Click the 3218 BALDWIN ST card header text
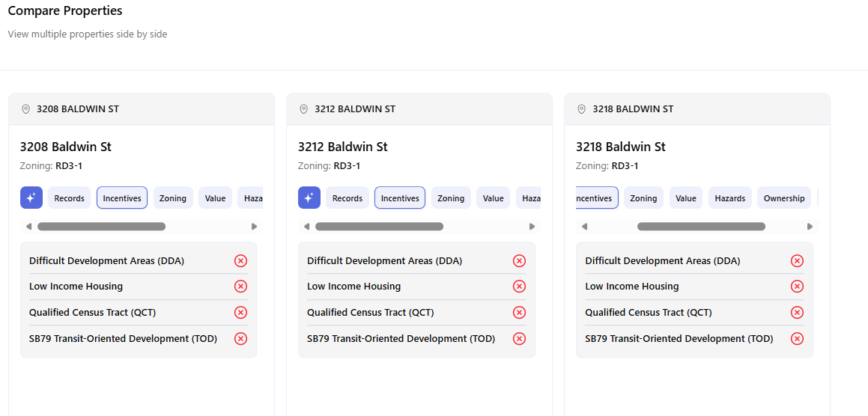Viewport: 868px width, 416px height. click(634, 109)
